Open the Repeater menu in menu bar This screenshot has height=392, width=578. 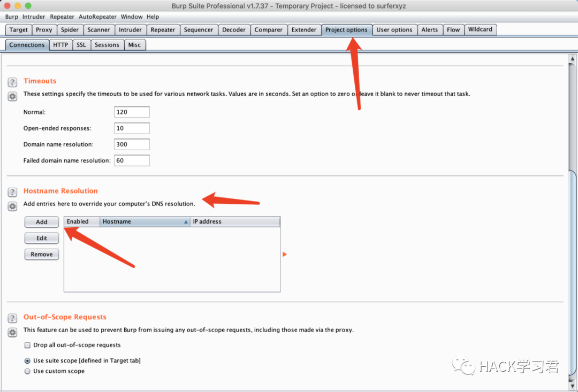tap(62, 17)
